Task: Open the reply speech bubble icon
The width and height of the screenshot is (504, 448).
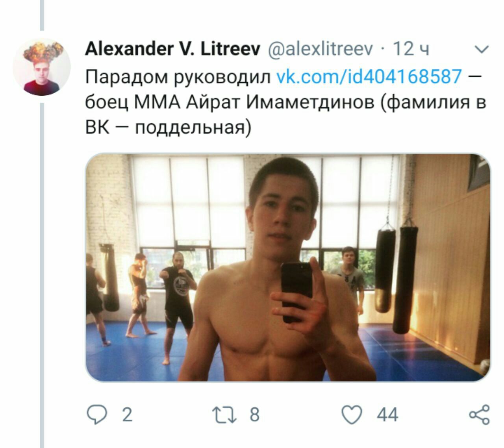Action: (x=96, y=415)
